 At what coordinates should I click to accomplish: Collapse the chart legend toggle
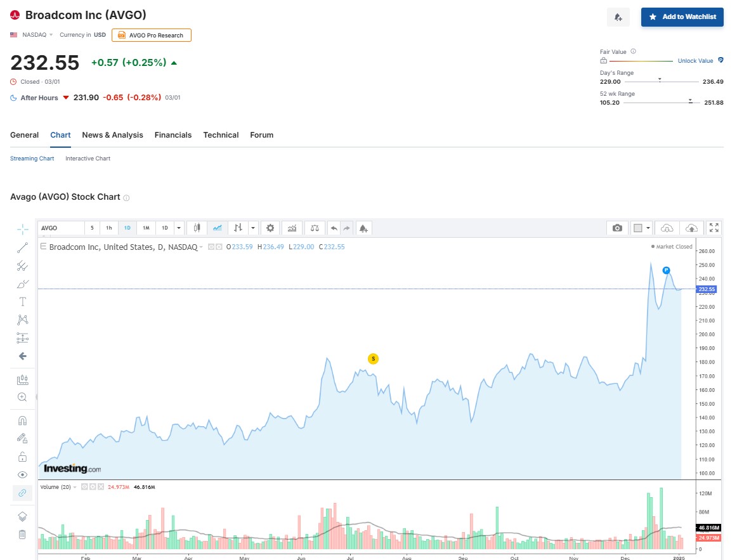(43, 246)
